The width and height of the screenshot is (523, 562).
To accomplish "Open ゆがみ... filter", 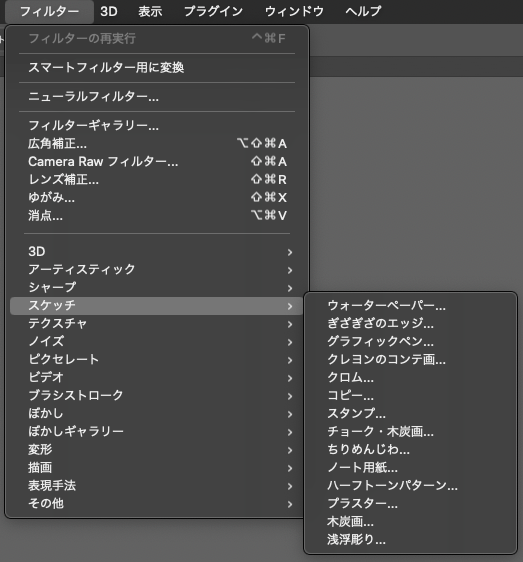I will [x=157, y=197].
